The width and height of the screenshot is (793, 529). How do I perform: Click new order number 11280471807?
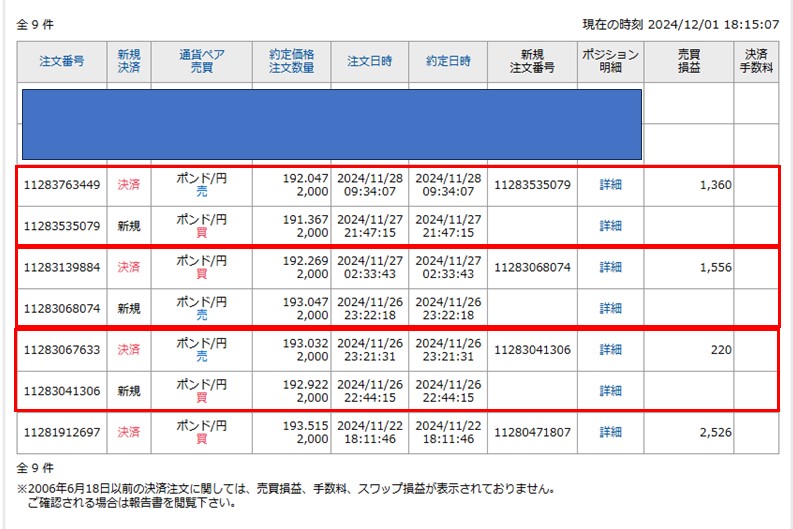tap(532, 432)
